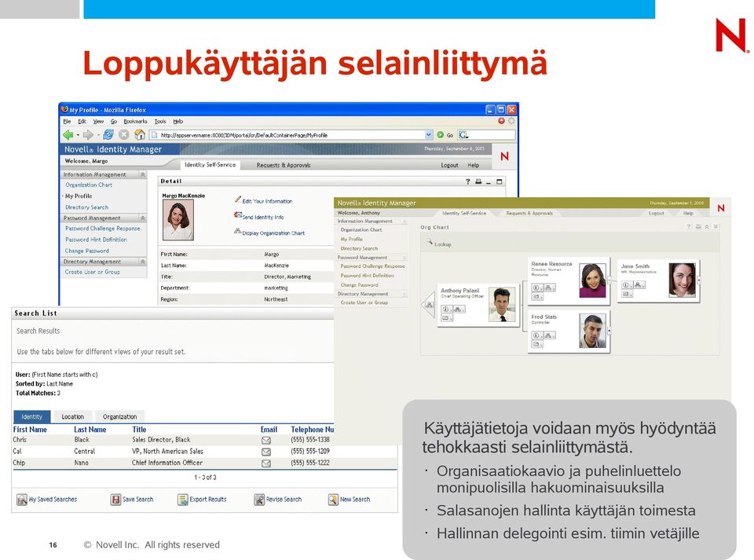Click the Send Identity Info envelope icon

point(237,215)
